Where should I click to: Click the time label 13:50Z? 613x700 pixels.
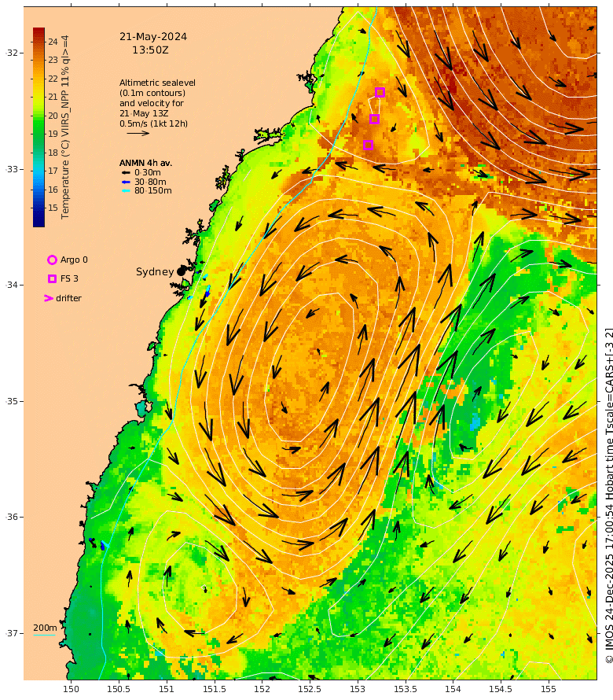pos(150,50)
